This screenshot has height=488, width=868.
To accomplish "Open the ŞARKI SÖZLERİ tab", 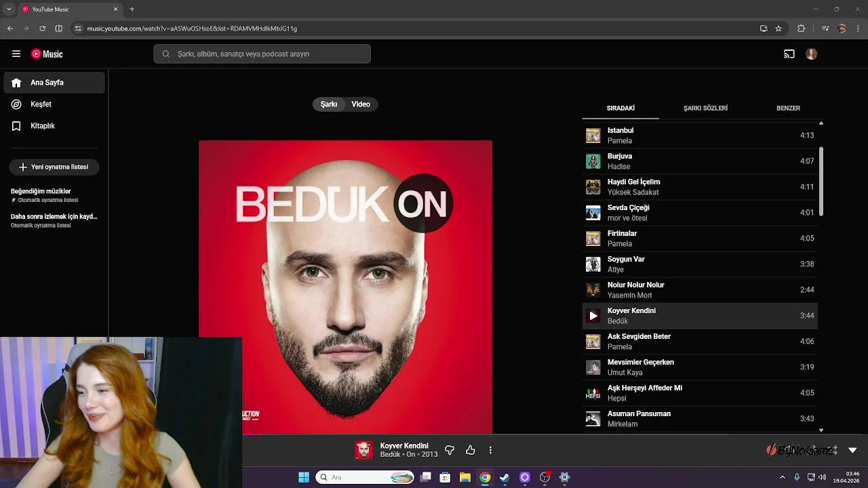I will coord(705,108).
